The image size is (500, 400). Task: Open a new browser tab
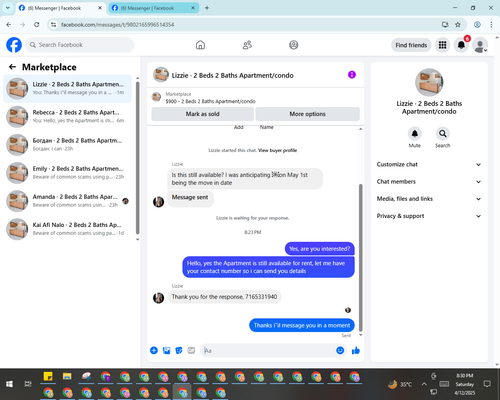pyautogui.click(x=207, y=8)
